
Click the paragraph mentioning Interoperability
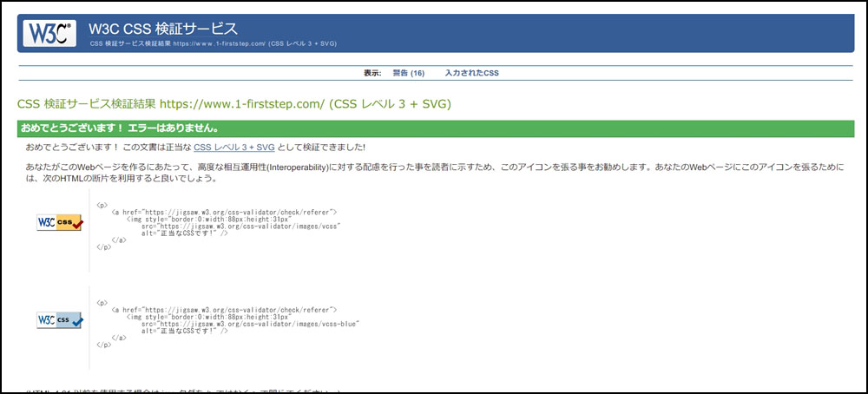click(x=435, y=174)
